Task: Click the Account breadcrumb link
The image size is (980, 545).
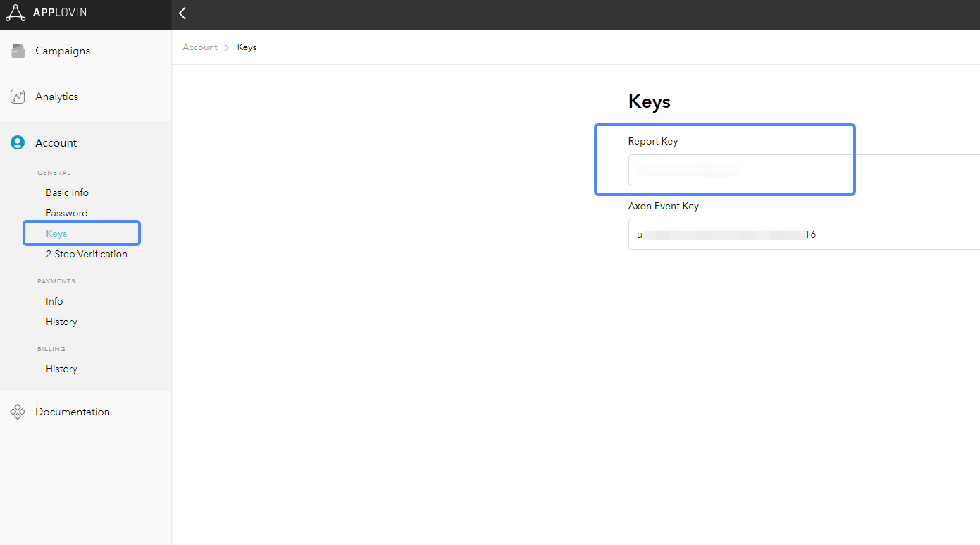Action: point(199,47)
